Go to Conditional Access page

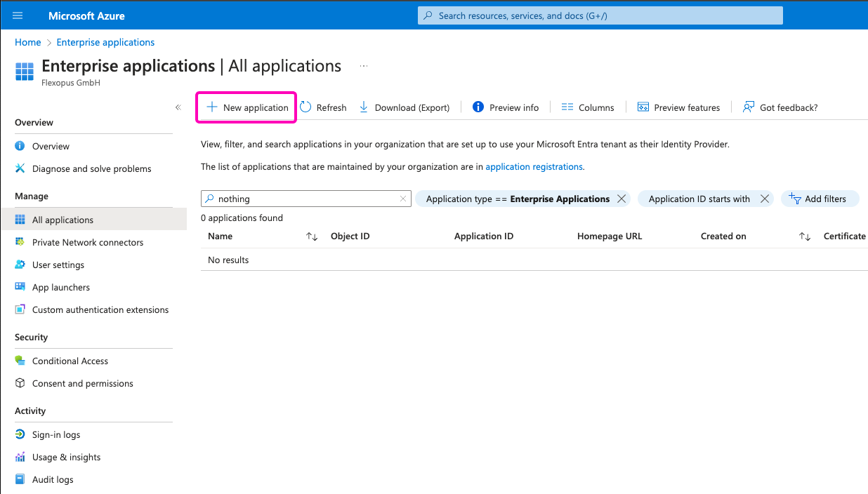point(70,361)
